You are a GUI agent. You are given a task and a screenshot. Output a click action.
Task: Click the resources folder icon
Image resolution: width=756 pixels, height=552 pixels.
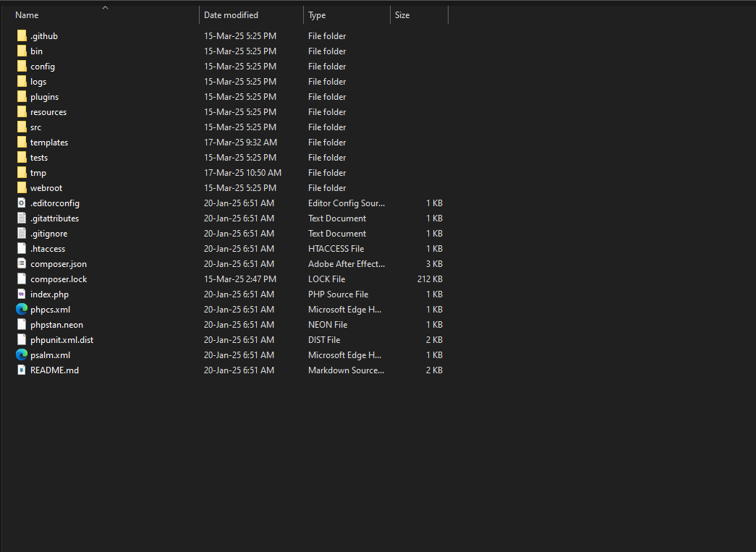click(x=22, y=111)
